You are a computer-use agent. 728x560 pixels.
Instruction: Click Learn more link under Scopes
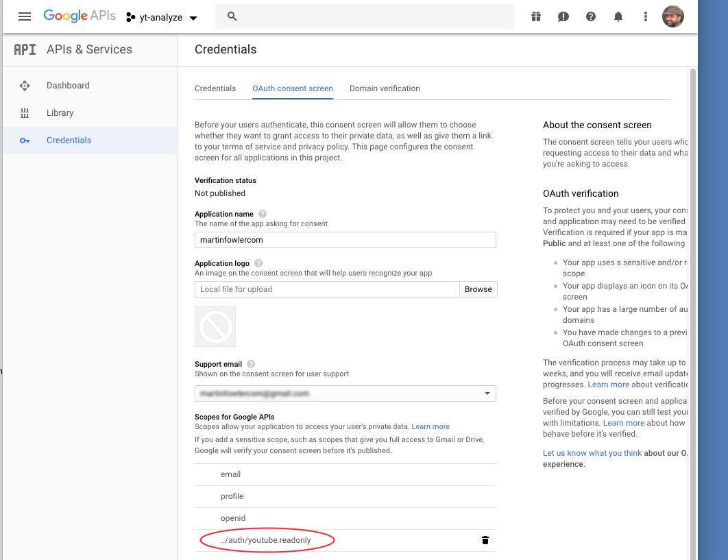coord(430,426)
